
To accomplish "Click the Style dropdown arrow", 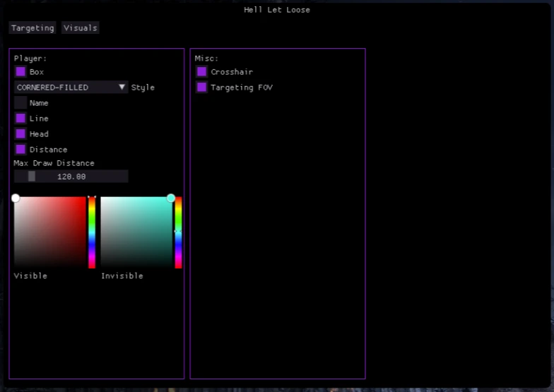I will pyautogui.click(x=122, y=88).
